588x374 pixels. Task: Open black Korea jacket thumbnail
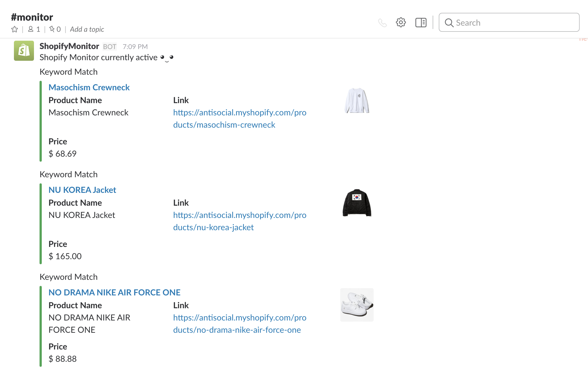357,203
